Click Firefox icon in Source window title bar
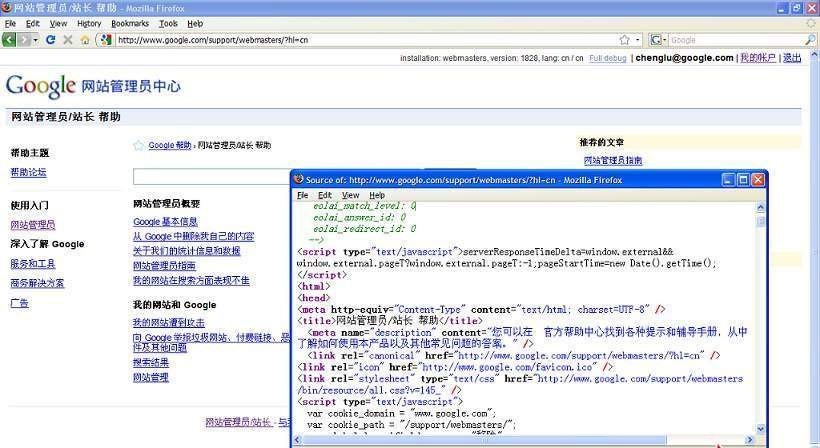This screenshot has height=448, width=820. tap(299, 180)
